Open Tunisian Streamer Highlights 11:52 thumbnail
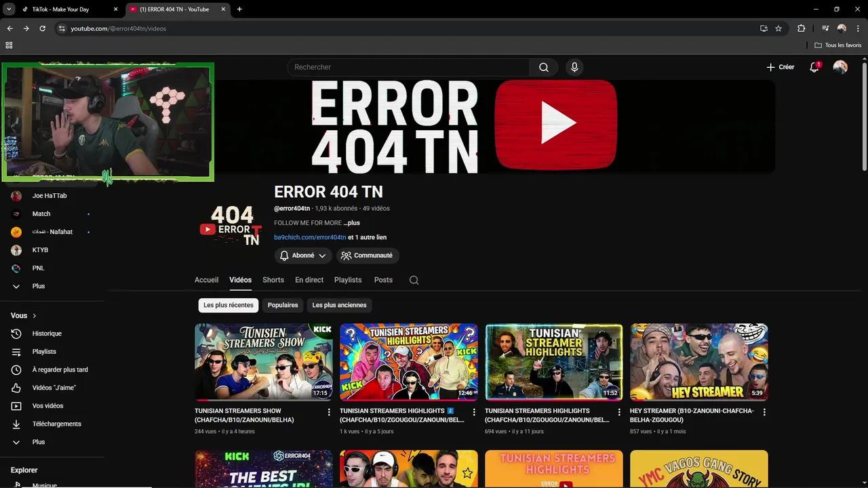Screen dimensions: 868x488 554,362
